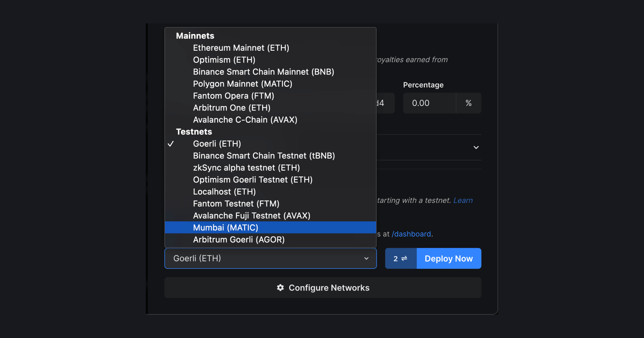Select Polygon Mainnet (MATIC)
The image size is (644, 338).
click(243, 84)
